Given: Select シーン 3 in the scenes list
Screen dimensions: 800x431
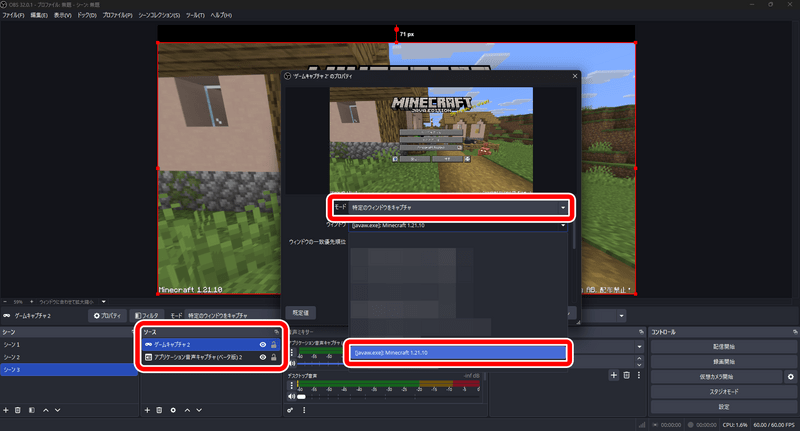Looking at the screenshot, I should (69, 369).
